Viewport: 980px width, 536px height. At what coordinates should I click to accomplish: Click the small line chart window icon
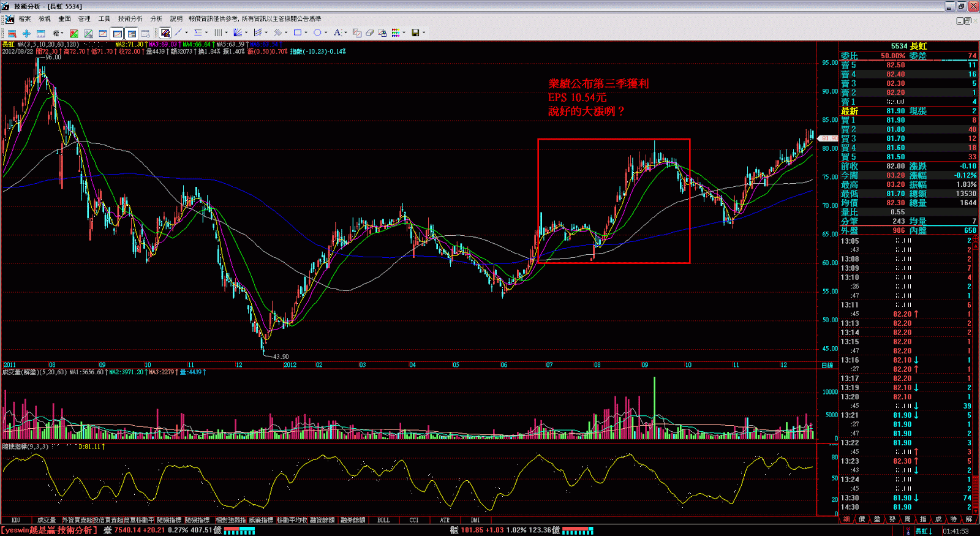tap(103, 33)
